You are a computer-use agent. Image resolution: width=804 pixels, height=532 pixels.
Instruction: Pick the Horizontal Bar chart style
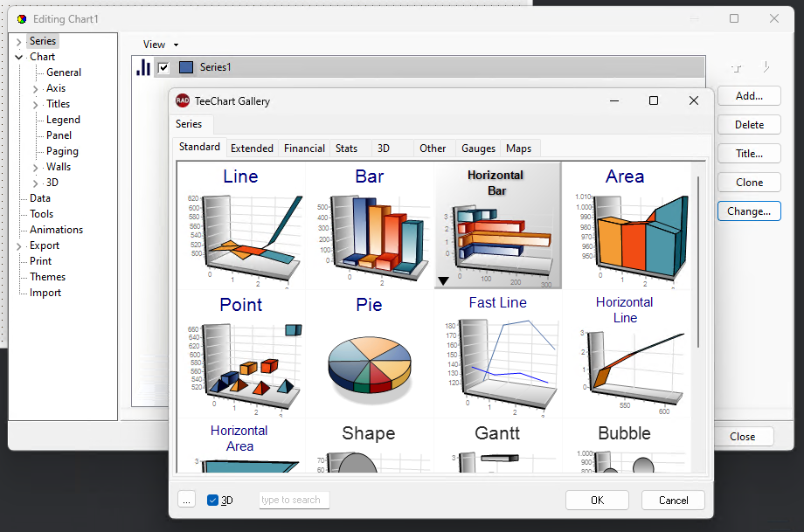tap(498, 225)
